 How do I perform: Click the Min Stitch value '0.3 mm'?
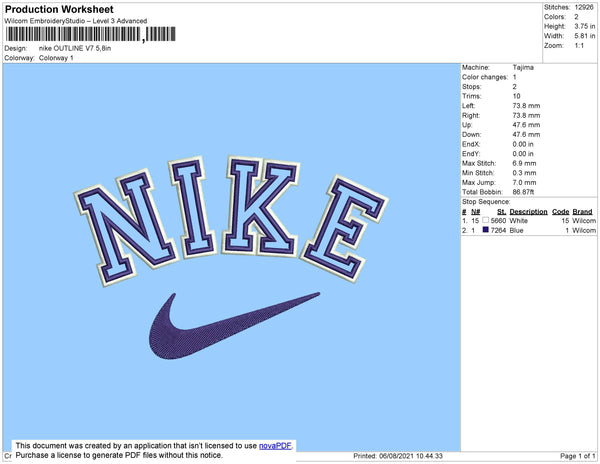524,173
